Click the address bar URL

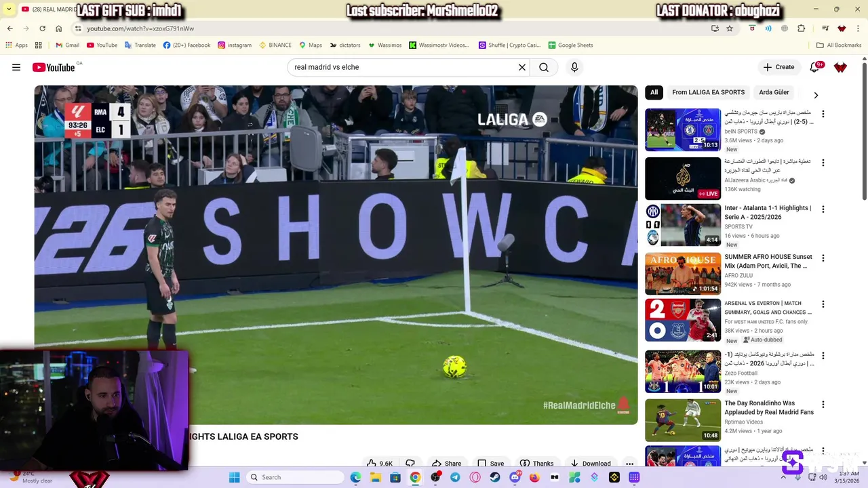(x=140, y=28)
